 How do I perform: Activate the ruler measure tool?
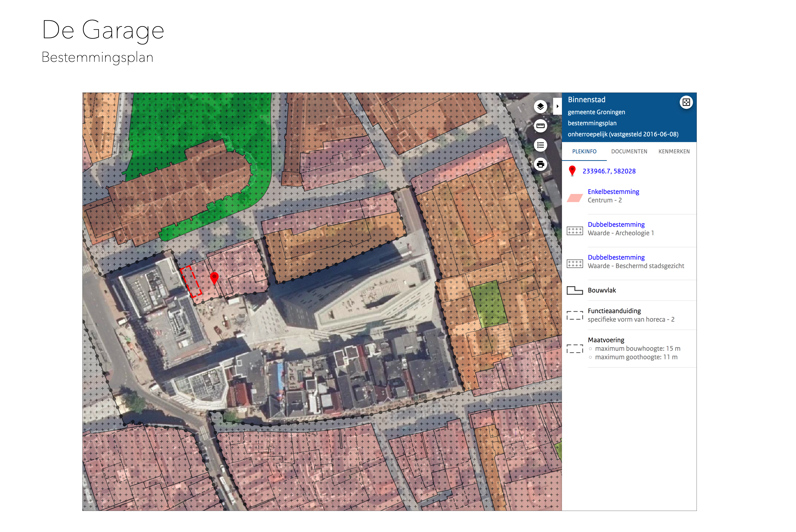click(x=540, y=126)
